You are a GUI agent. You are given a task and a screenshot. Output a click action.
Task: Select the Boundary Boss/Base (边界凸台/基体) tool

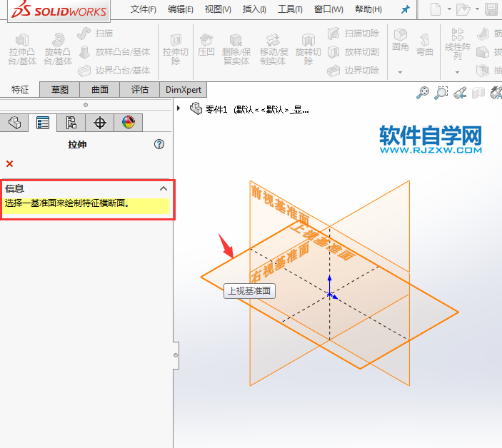pos(114,71)
